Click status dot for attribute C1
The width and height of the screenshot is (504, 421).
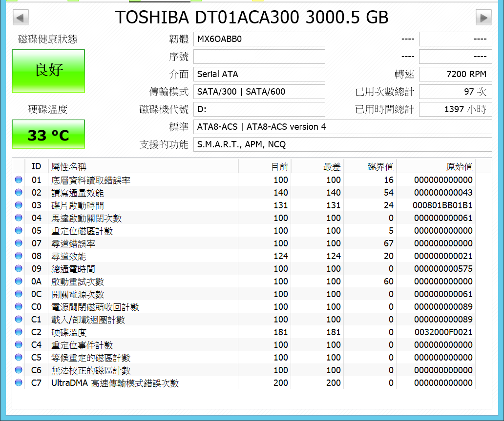pos(19,319)
